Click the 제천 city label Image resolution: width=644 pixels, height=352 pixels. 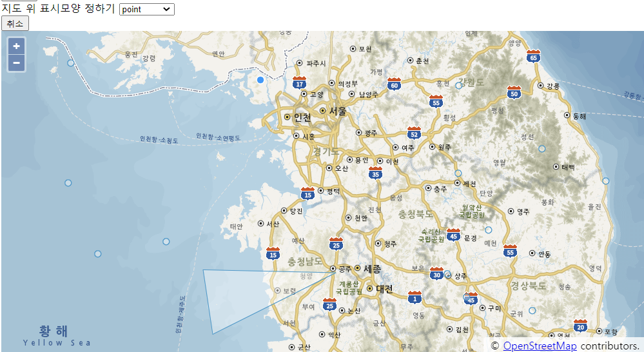[469, 183]
